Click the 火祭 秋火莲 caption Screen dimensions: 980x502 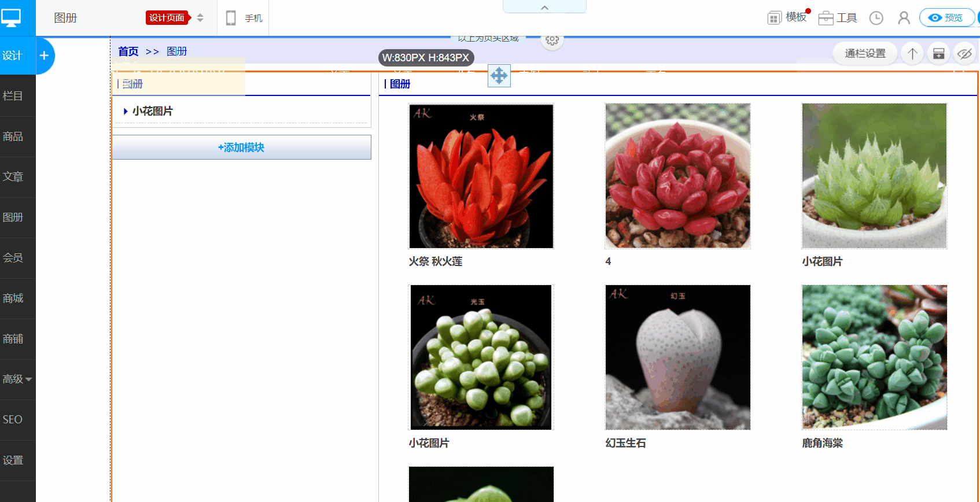(x=436, y=261)
